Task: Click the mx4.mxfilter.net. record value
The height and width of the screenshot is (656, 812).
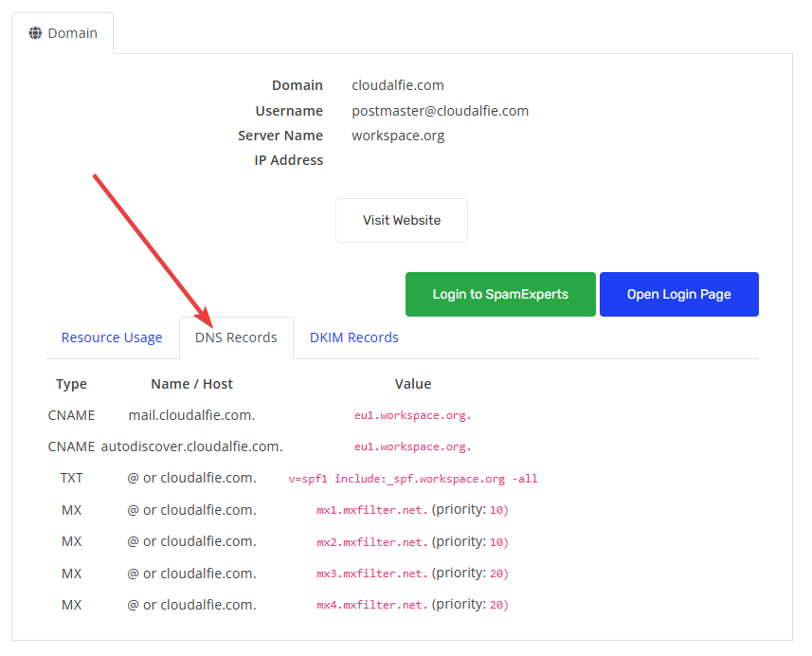Action: 372,605
